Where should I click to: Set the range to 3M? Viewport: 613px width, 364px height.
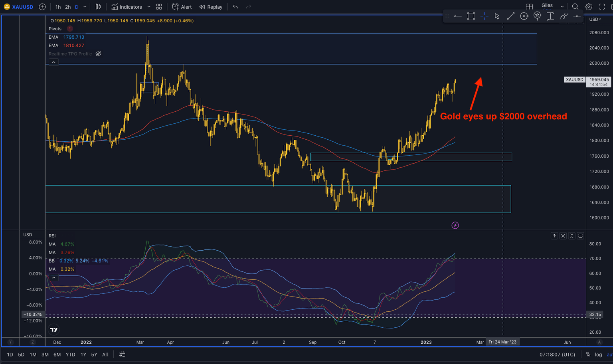coord(45,354)
